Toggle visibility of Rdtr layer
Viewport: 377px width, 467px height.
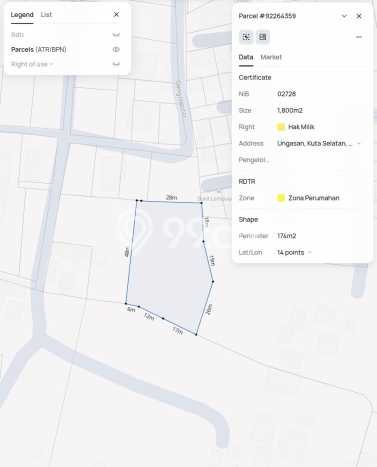pos(116,35)
